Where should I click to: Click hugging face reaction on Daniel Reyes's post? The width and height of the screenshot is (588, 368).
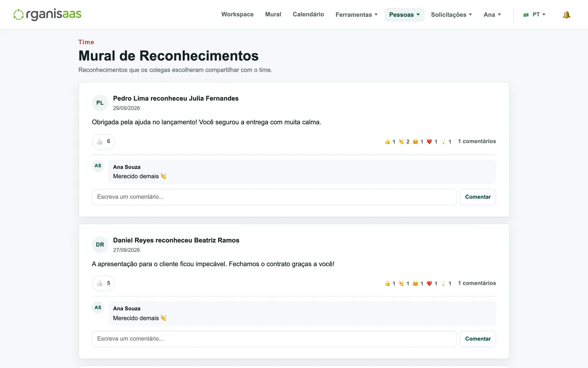pos(418,283)
